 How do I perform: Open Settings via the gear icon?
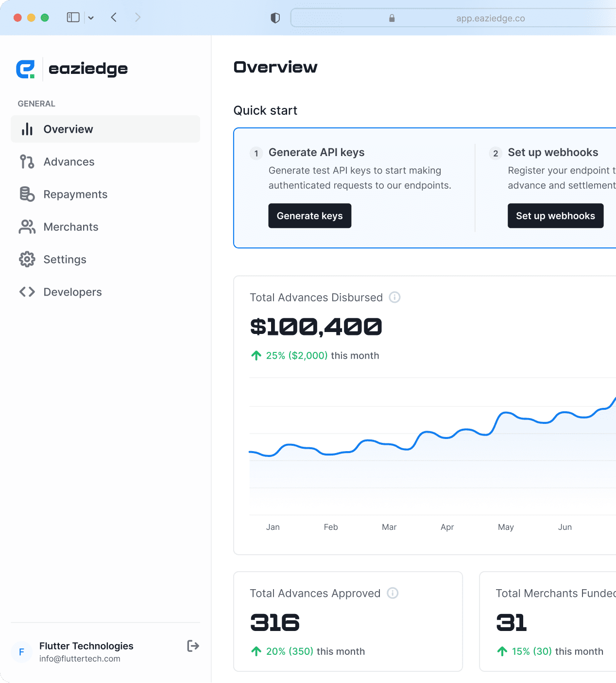[x=27, y=259]
